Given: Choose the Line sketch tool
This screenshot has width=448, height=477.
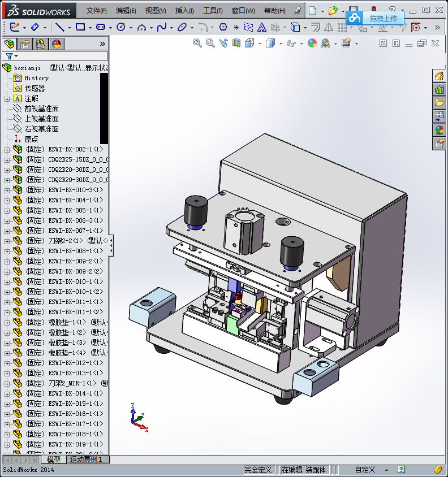Looking at the screenshot, I should tap(60, 27).
